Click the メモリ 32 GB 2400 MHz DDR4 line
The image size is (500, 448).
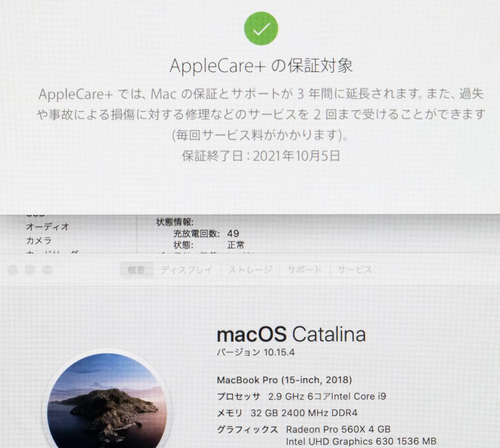[x=287, y=413]
